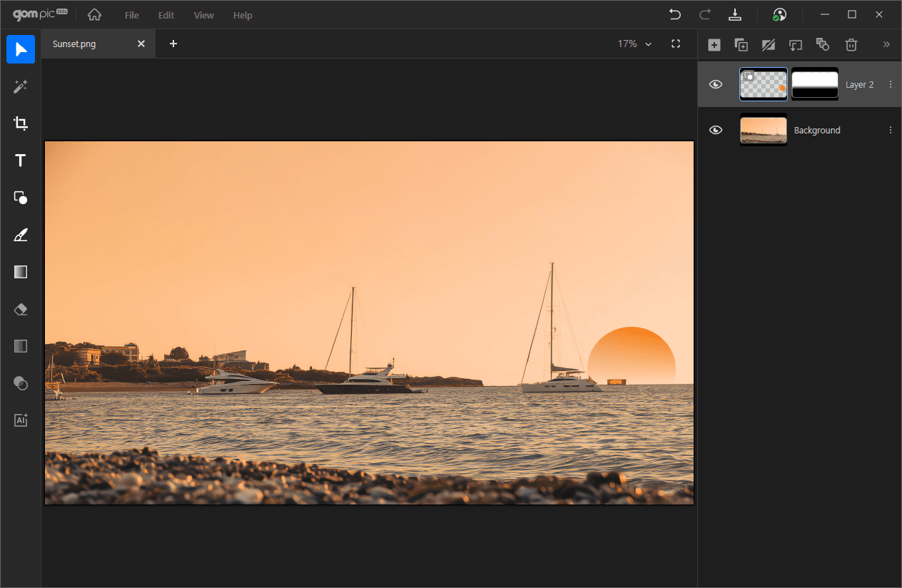
Task: Open the AI tool in sidebar
Action: tap(21, 420)
